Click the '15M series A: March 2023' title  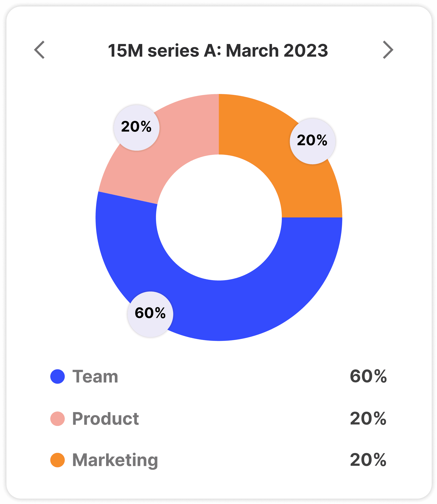(218, 50)
